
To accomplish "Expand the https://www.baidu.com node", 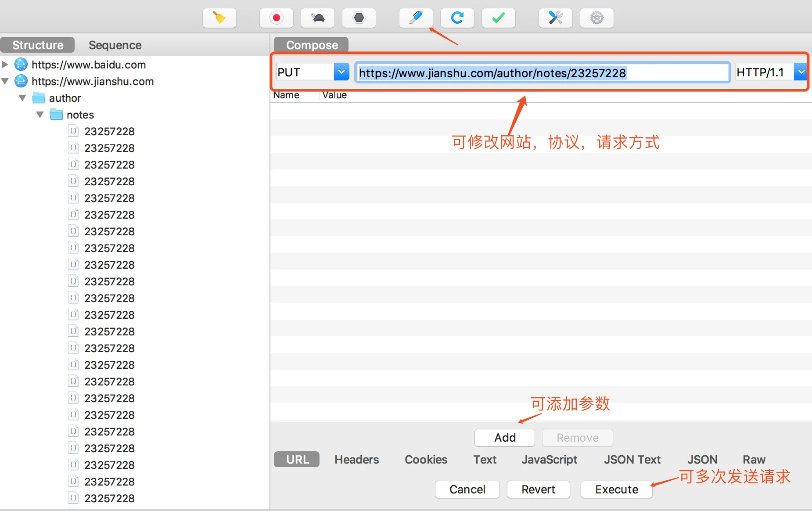I will point(5,65).
